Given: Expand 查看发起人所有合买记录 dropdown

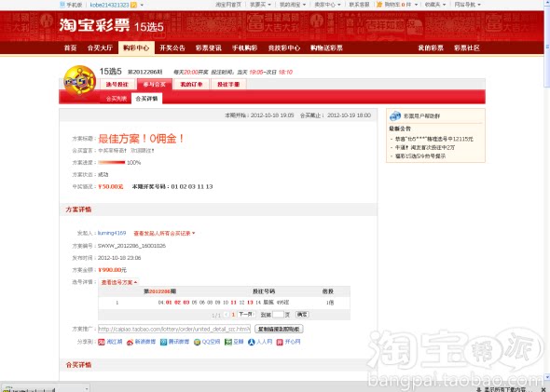Looking at the screenshot, I should 164,234.
